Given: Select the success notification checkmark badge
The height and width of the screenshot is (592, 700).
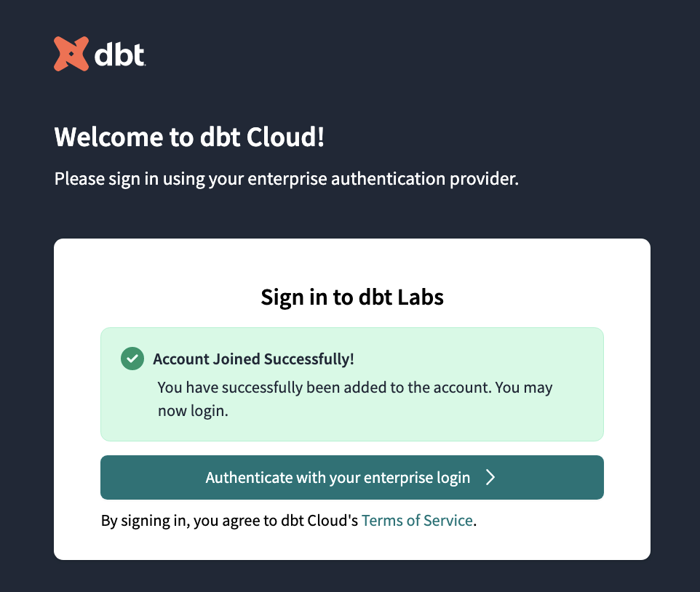Looking at the screenshot, I should (132, 359).
